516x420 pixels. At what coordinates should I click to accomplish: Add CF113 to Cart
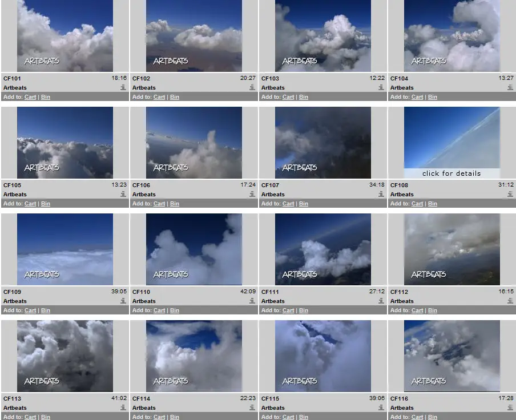[30, 417]
